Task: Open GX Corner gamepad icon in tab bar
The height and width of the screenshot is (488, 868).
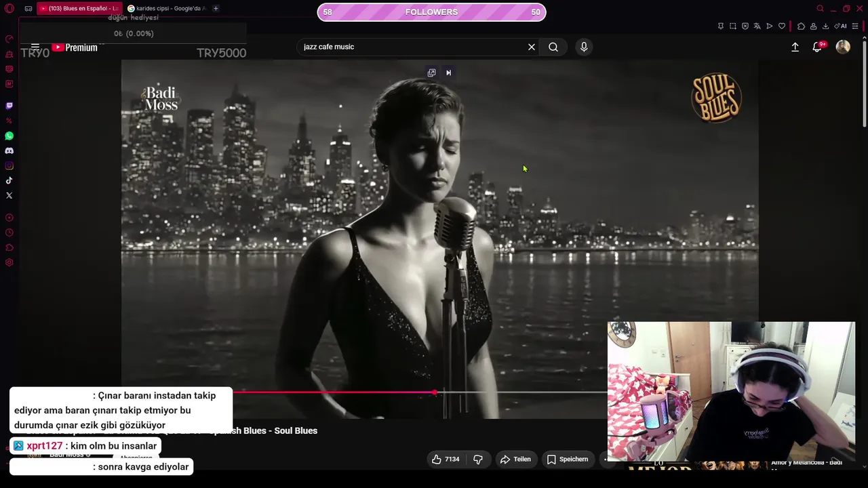Action: coord(28,9)
